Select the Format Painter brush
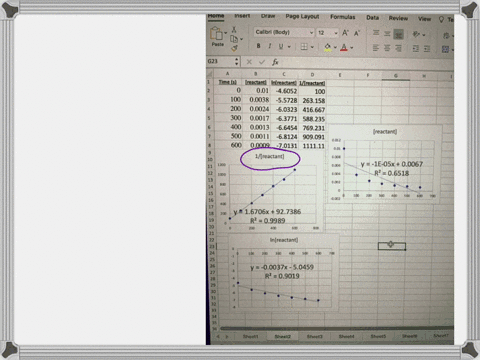 [x=235, y=49]
